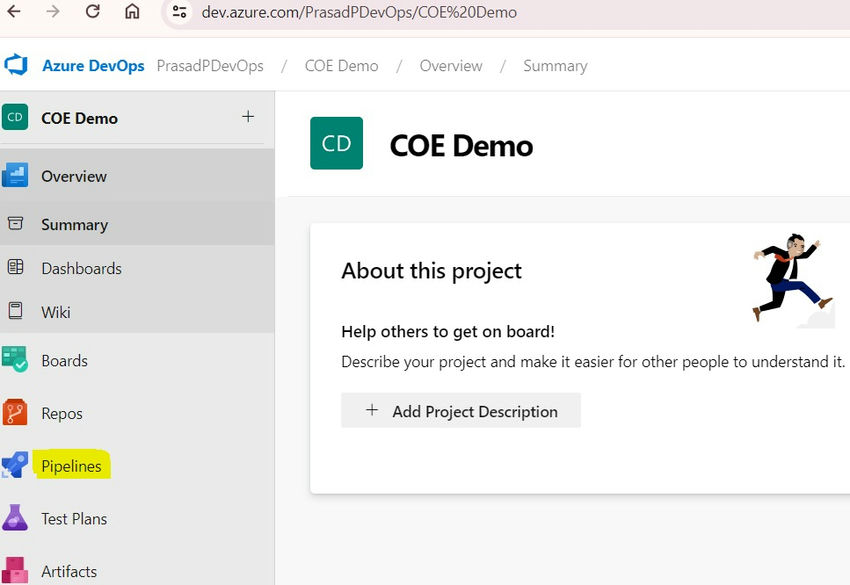Open the Artifacts icon in sidebar

[x=15, y=570]
